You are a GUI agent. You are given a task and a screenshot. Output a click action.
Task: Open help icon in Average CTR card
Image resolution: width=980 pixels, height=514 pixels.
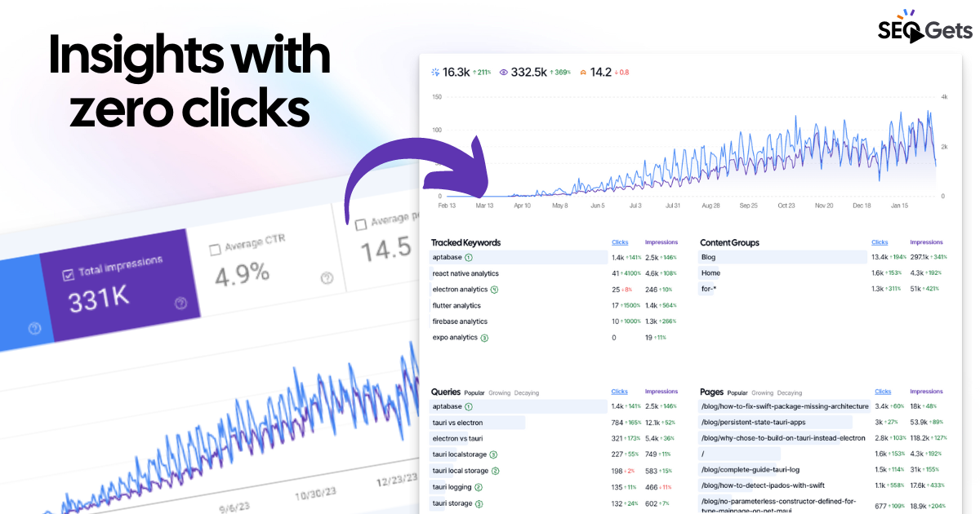pyautogui.click(x=327, y=278)
